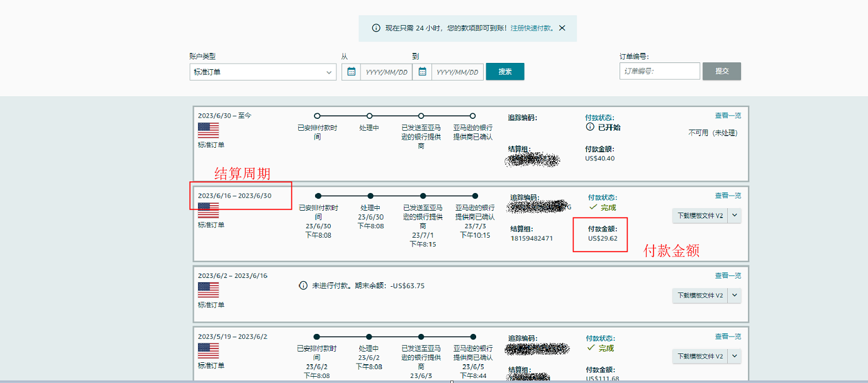Viewport: 868px width, 383px height.
Task: Click the info icon in the notification banner
Action: point(376,28)
